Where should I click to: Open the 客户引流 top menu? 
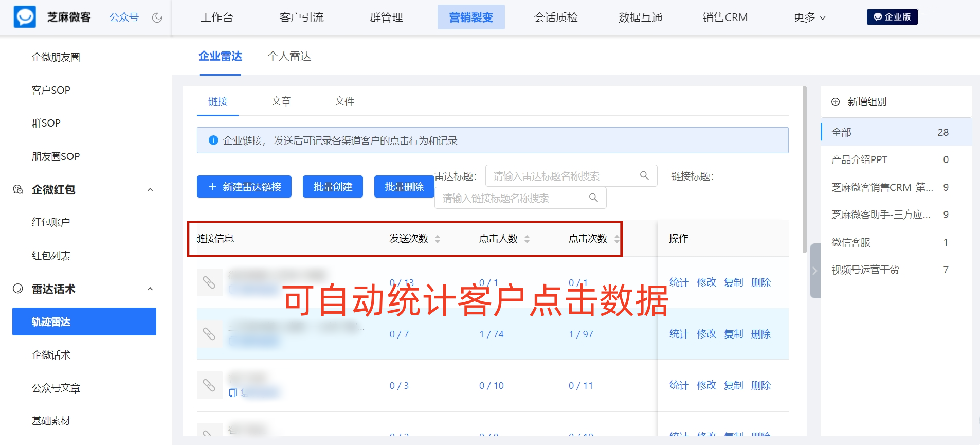point(302,17)
